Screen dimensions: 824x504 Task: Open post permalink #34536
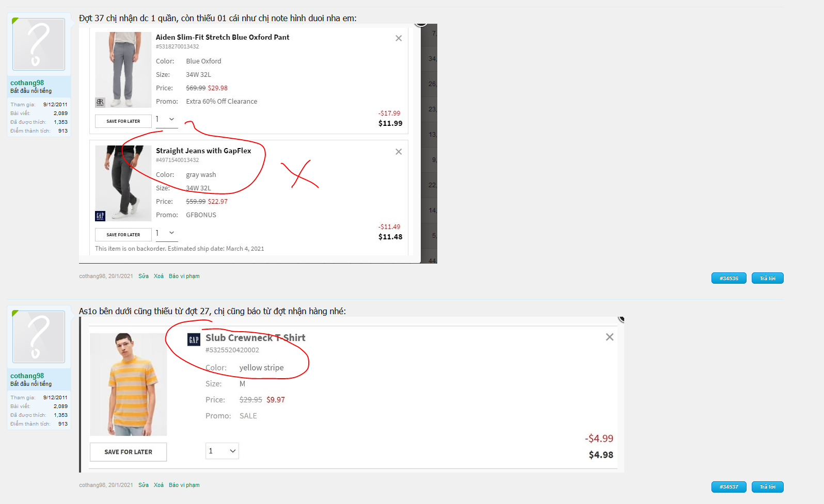728,279
